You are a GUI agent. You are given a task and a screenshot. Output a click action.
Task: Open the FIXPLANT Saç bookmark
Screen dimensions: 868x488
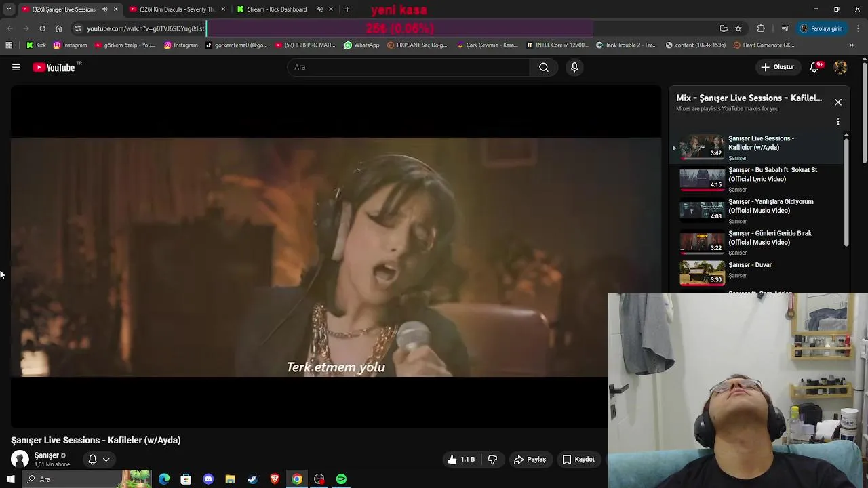[x=416, y=45]
